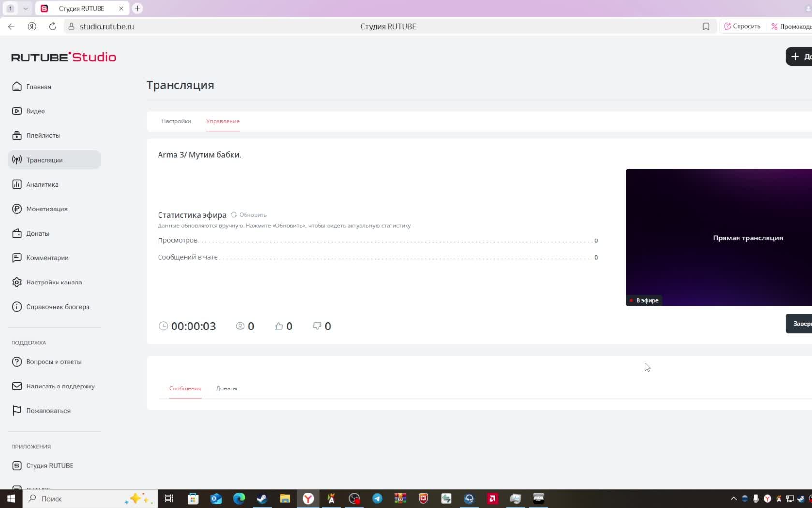Click the likes thumbs-up counter
The height and width of the screenshot is (508, 812).
[x=283, y=326]
